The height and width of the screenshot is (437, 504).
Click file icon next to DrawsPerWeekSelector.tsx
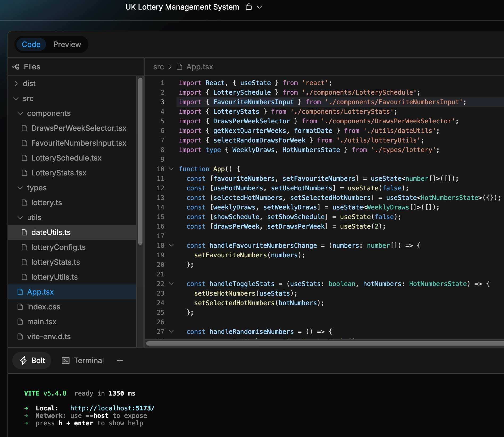(24, 128)
